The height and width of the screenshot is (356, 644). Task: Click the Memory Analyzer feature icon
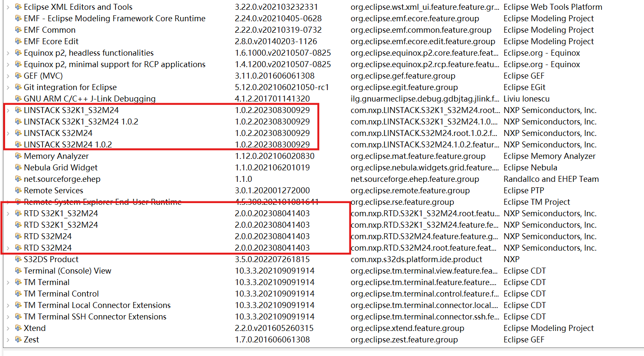[18, 156]
